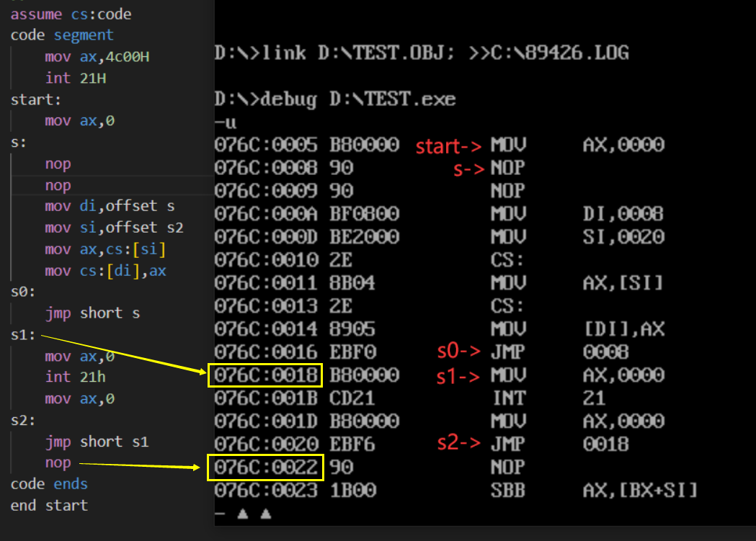Click the lowercase 'int 21h' source line
Viewport: 756px width, 541px height.
[x=75, y=377]
